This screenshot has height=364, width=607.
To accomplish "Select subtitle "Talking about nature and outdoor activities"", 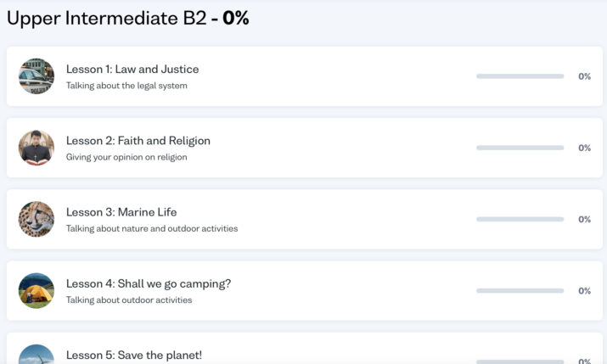I will (152, 228).
